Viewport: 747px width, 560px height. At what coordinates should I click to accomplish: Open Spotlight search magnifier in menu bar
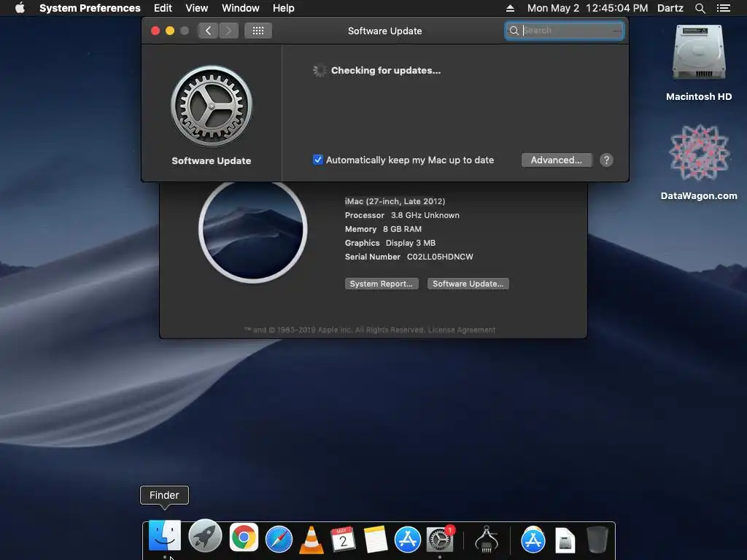tap(700, 8)
